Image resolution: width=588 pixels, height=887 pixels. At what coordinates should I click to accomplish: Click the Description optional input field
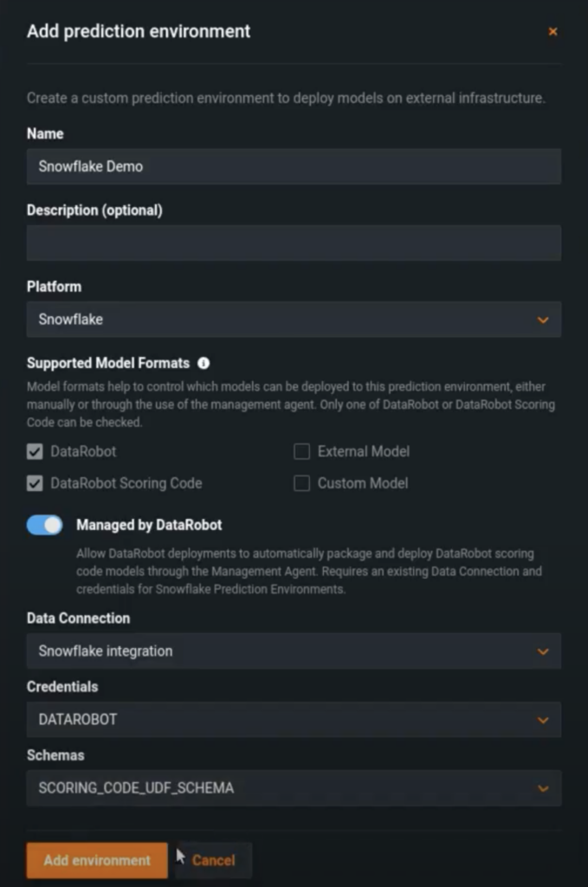[294, 243]
